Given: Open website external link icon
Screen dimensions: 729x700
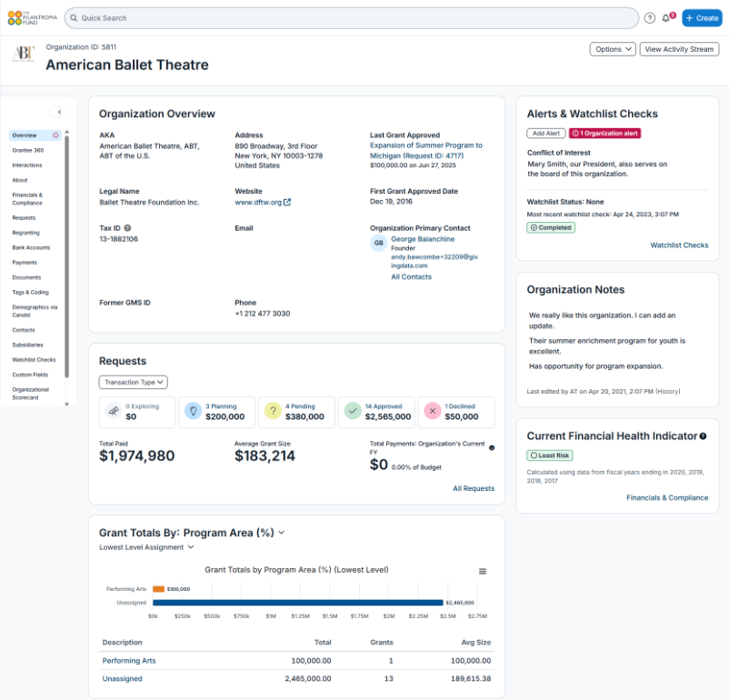Looking at the screenshot, I should coord(287,203).
